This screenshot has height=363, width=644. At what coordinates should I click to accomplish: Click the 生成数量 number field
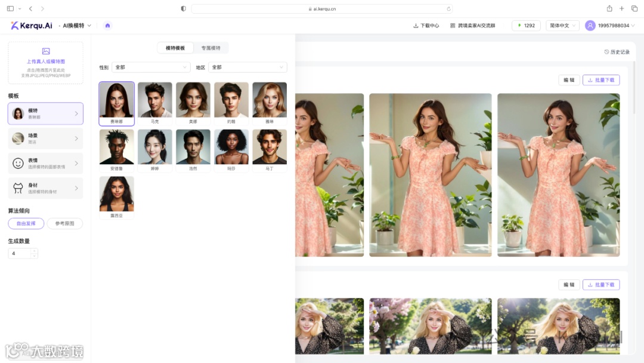tap(19, 253)
